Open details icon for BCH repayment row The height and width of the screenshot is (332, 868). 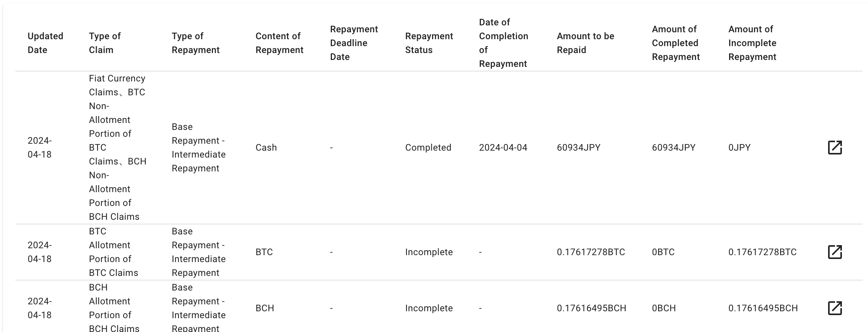835,308
